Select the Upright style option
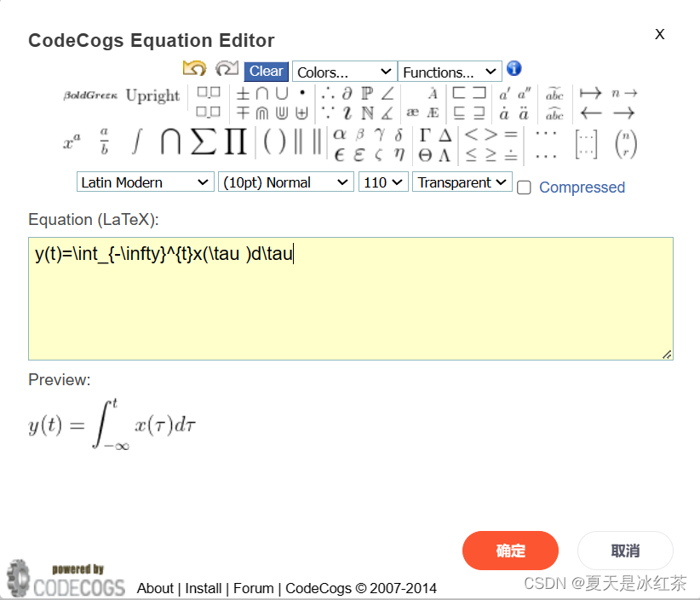Image resolution: width=700 pixels, height=600 pixels. coord(152,95)
